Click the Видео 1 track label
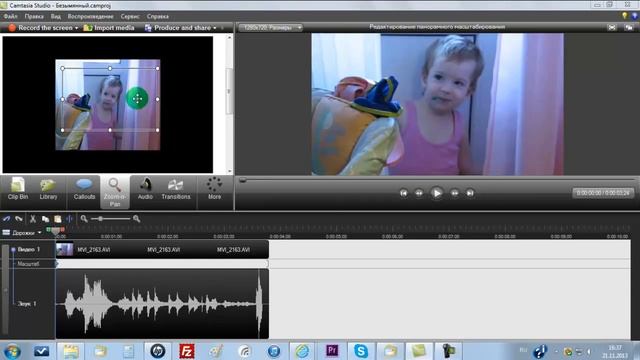Screen dimensions: 640x360 click(x=29, y=249)
